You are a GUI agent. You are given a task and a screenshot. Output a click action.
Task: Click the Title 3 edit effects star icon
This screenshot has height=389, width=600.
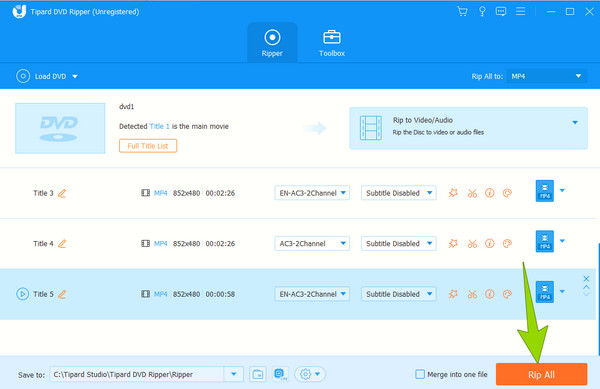[x=453, y=193]
